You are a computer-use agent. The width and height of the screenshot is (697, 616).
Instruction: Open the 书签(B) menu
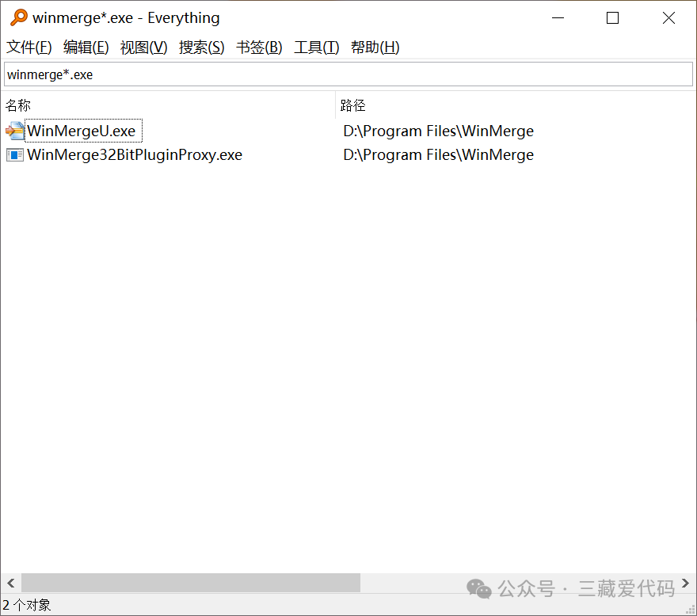tap(259, 48)
